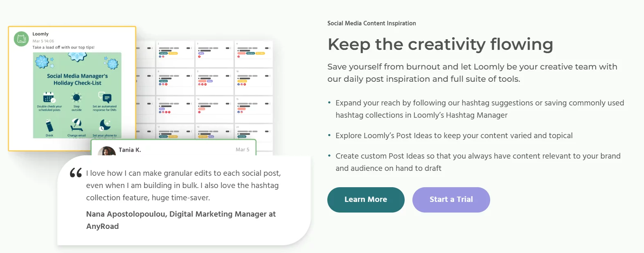Screen dimensions: 644x253
Task: Click the pink color label on the day 4 post
Action: coord(241,53)
